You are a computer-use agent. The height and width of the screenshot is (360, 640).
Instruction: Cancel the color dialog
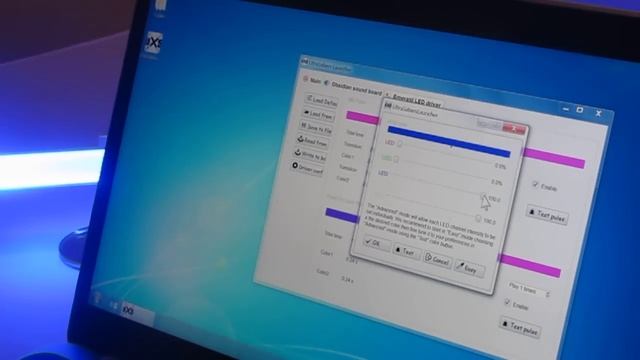(x=438, y=259)
